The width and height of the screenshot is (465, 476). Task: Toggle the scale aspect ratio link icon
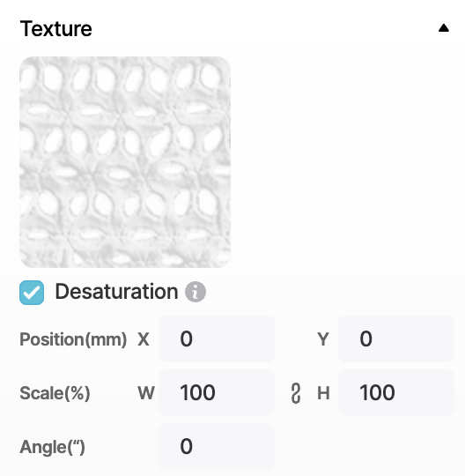(296, 393)
